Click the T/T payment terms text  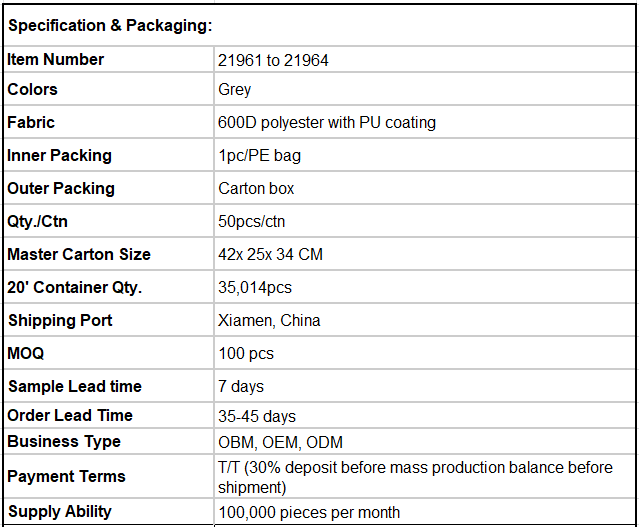click(x=415, y=477)
